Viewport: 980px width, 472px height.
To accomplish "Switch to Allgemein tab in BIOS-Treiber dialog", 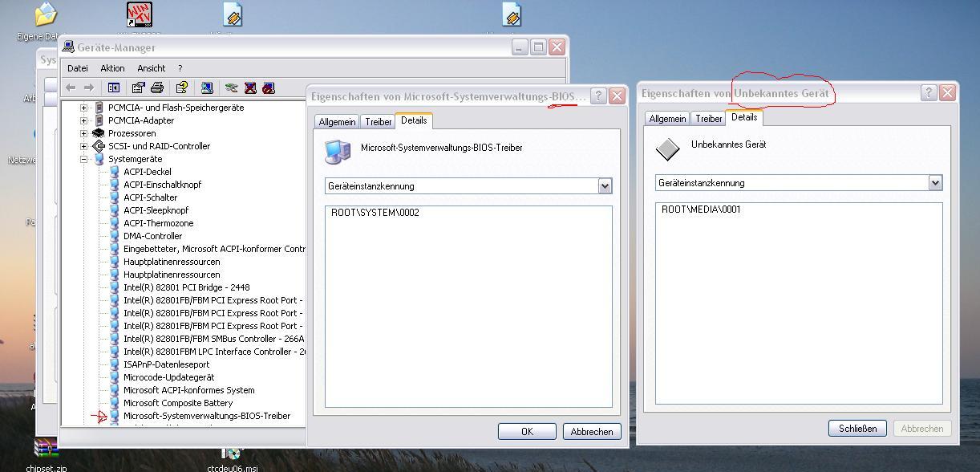I will click(337, 122).
